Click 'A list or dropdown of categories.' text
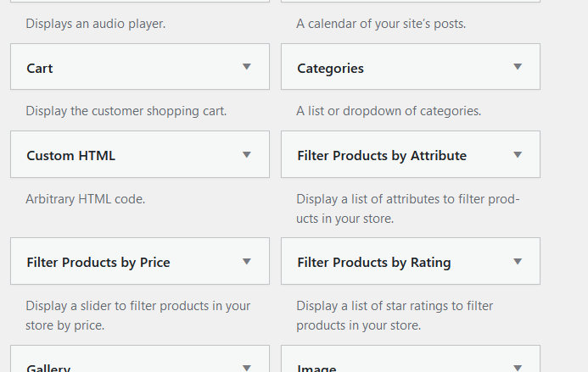 [389, 111]
